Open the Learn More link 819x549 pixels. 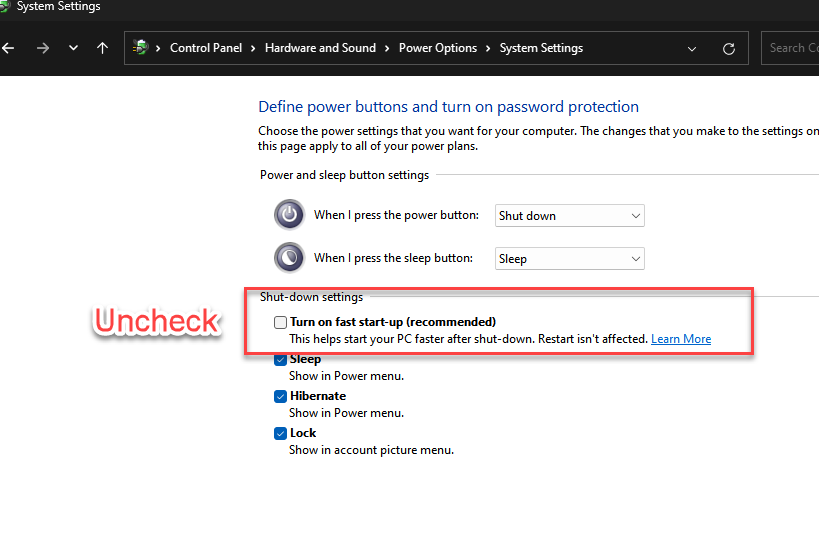(681, 339)
